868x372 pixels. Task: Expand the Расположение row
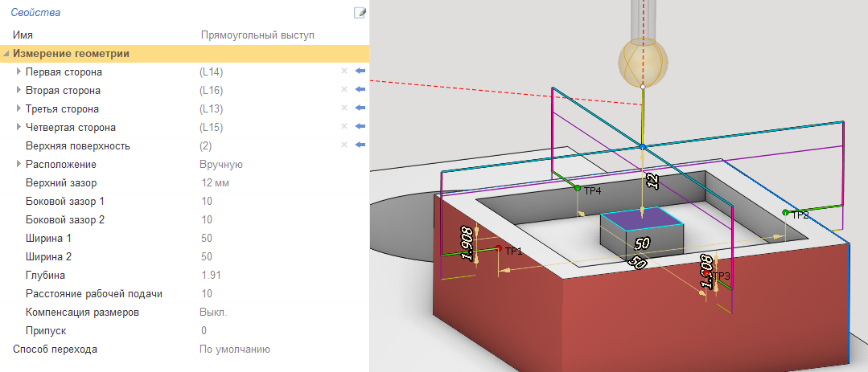click(19, 164)
